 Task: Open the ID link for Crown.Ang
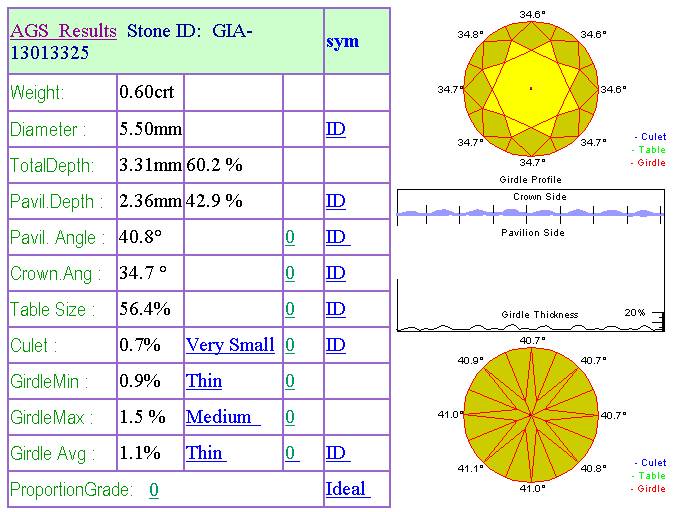pyautogui.click(x=336, y=273)
